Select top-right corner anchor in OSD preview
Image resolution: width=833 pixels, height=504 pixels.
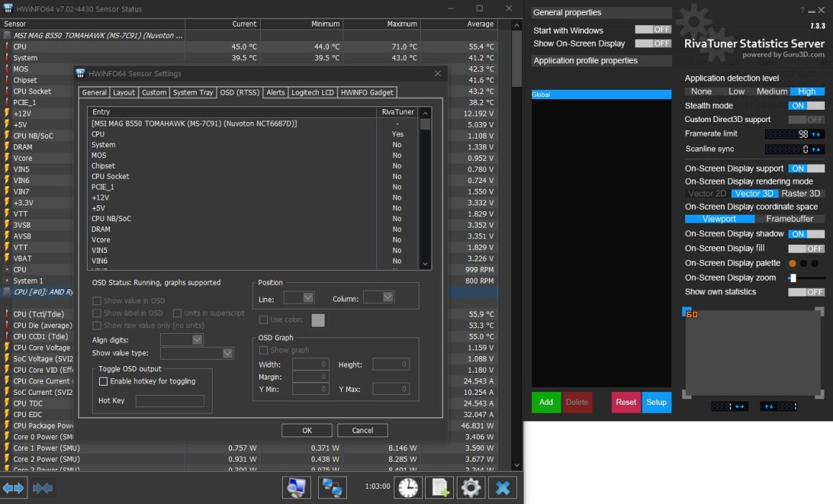pyautogui.click(x=820, y=311)
